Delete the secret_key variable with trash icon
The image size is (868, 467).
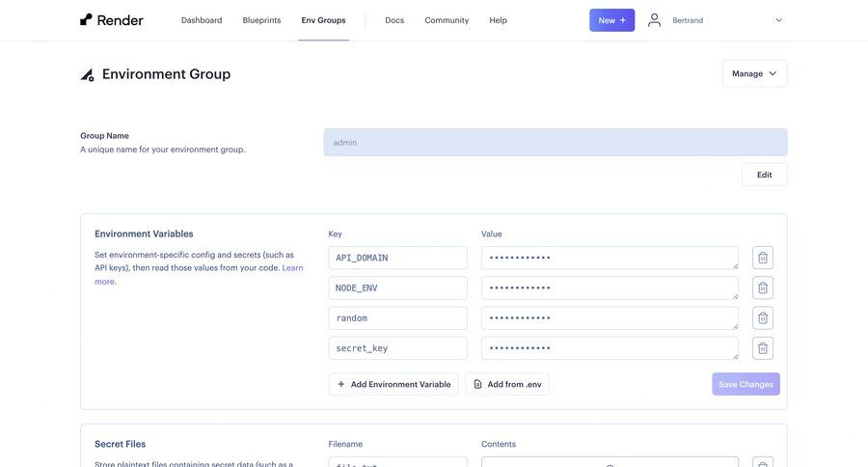tap(762, 348)
